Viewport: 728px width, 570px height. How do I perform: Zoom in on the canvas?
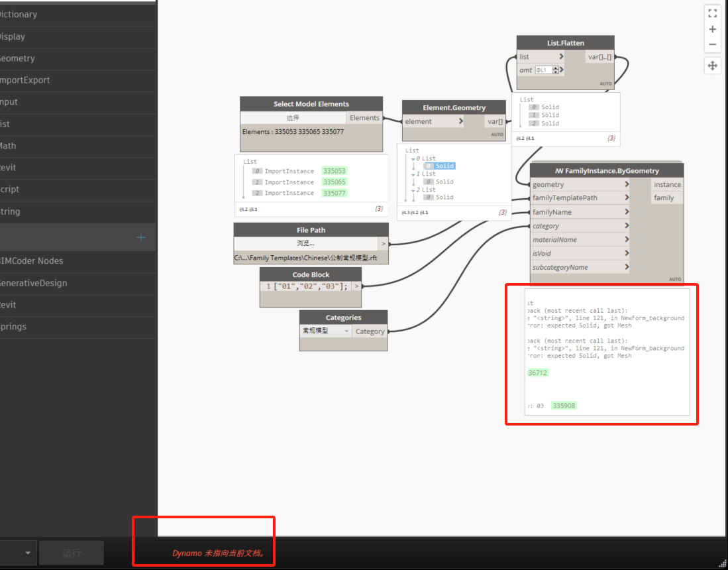point(712,29)
